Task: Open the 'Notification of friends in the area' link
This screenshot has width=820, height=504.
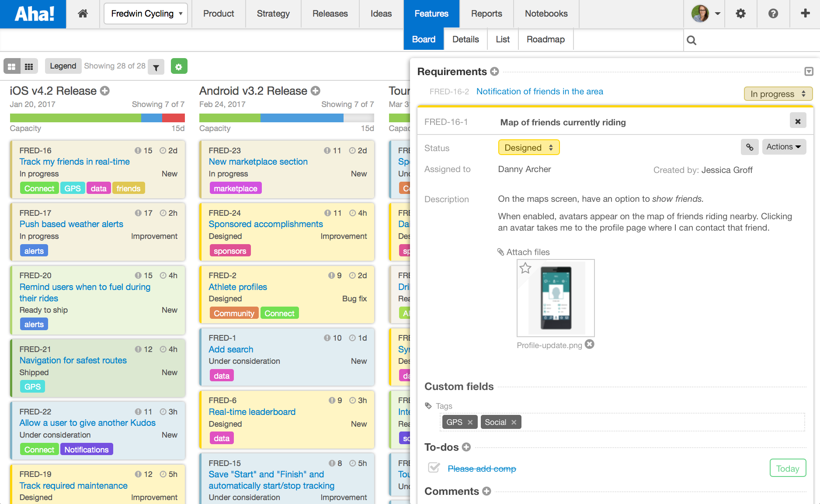Action: (x=539, y=91)
